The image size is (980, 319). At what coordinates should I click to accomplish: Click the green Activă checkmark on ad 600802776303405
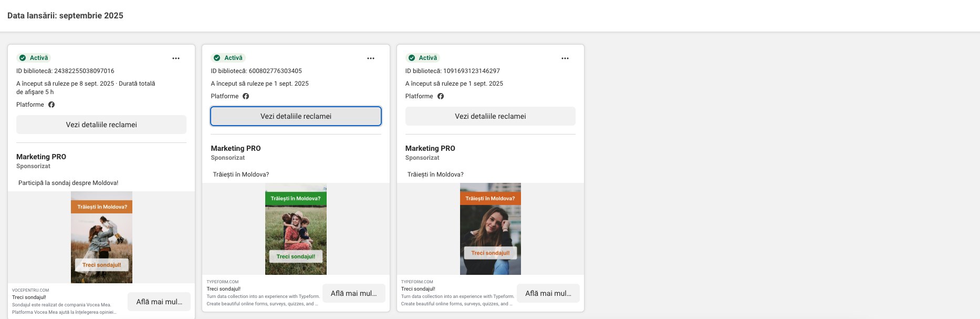(x=217, y=58)
